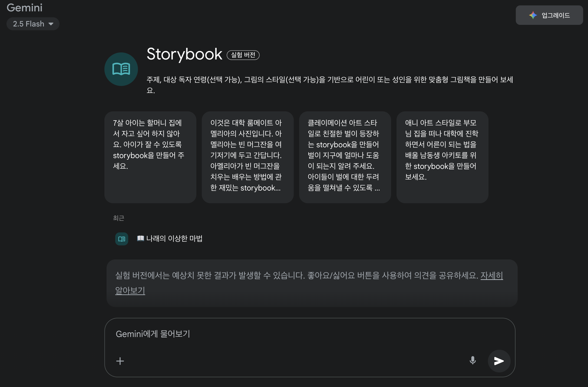Click the open-book emoji before 나래의 이상한 마법

140,238
